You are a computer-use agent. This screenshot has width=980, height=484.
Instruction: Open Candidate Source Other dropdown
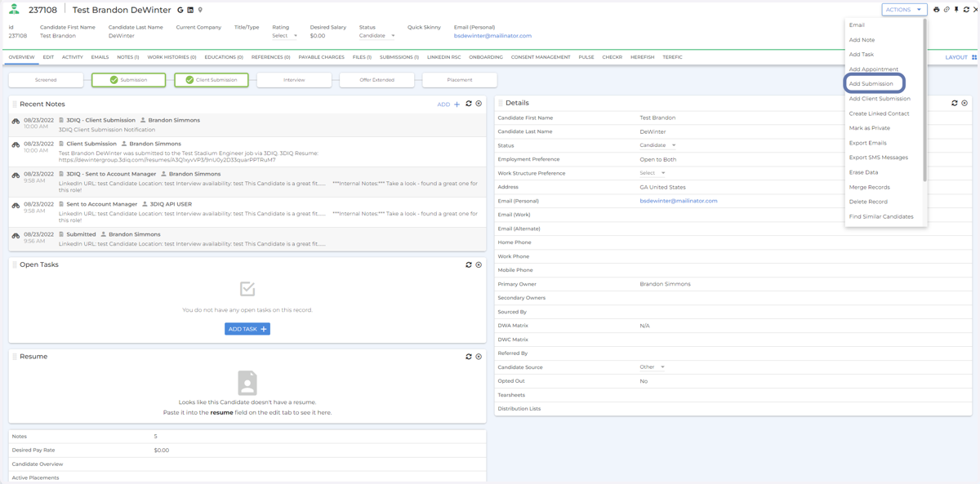click(x=653, y=367)
